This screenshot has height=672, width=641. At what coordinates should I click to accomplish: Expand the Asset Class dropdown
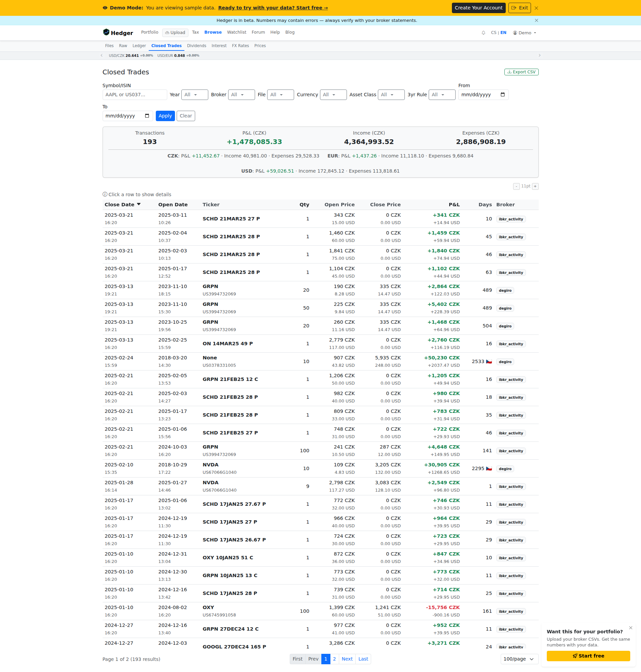pyautogui.click(x=391, y=95)
